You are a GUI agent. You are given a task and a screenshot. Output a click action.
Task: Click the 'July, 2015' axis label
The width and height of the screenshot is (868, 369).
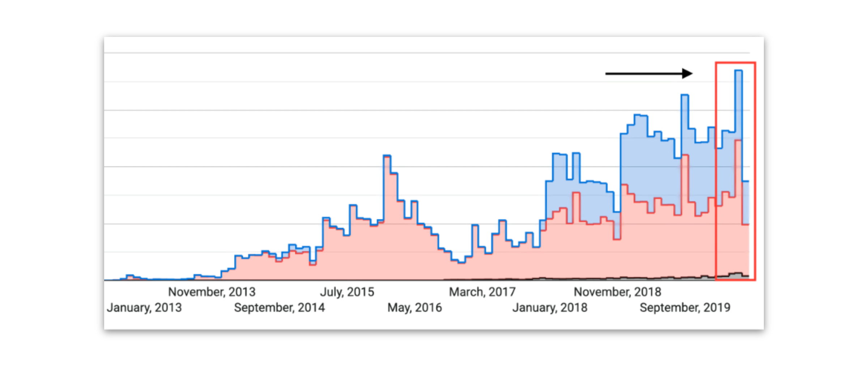347,292
